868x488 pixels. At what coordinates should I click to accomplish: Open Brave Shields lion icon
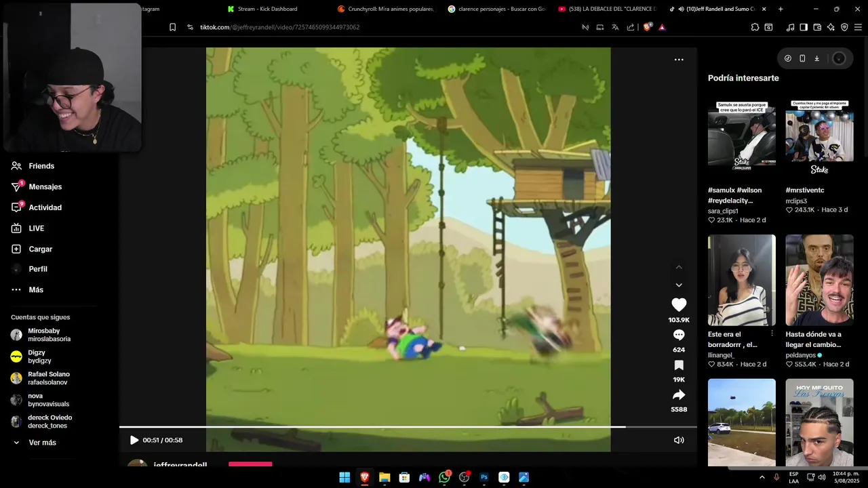pos(647,27)
